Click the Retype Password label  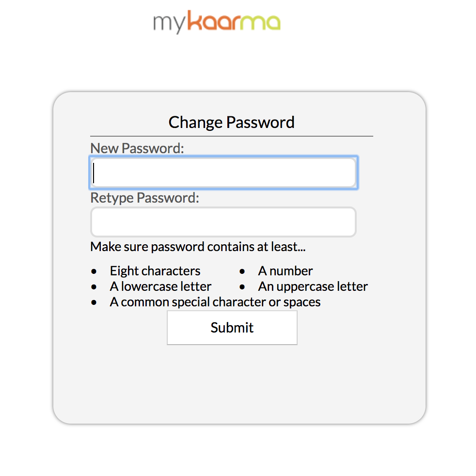[x=145, y=198]
